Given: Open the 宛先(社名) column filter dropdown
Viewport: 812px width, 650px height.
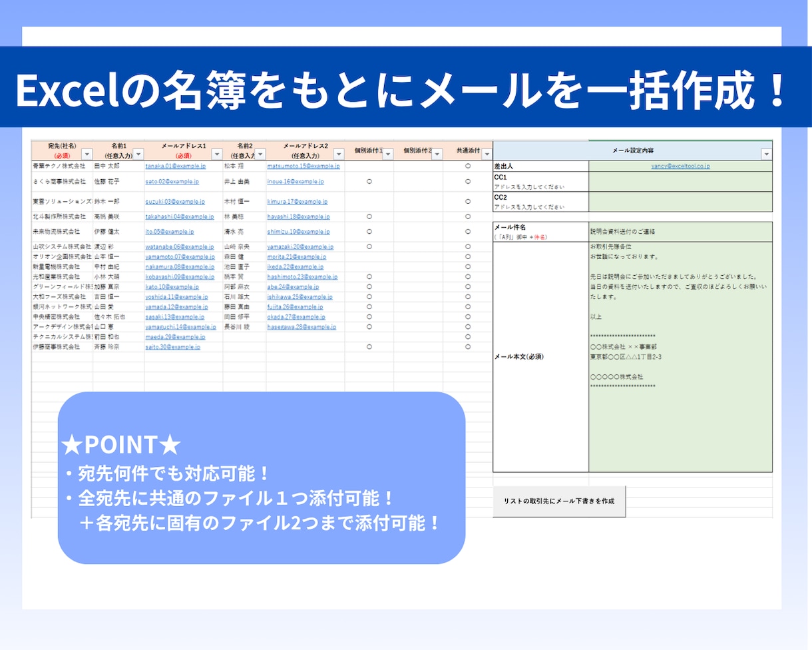Looking at the screenshot, I should point(87,154).
